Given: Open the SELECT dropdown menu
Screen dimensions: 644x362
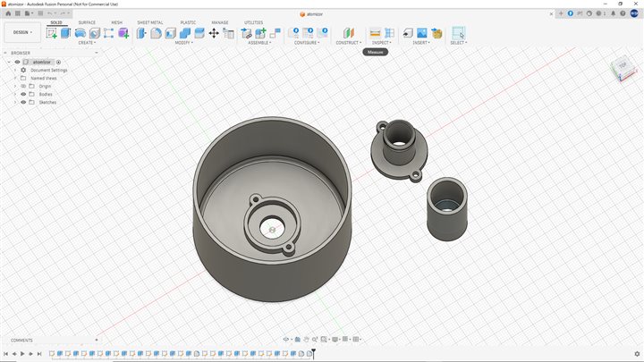Looking at the screenshot, I should pos(458,43).
